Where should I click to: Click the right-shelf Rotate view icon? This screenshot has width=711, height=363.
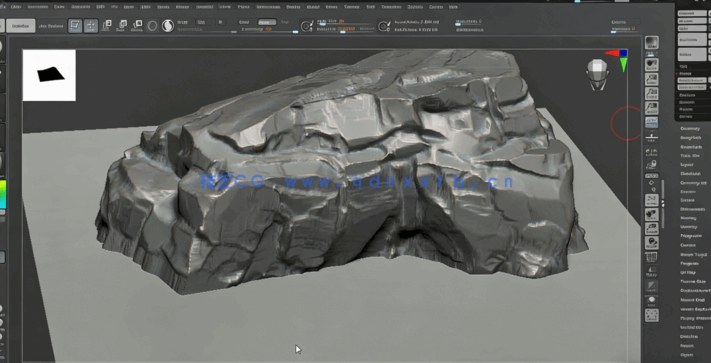pyautogui.click(x=652, y=243)
